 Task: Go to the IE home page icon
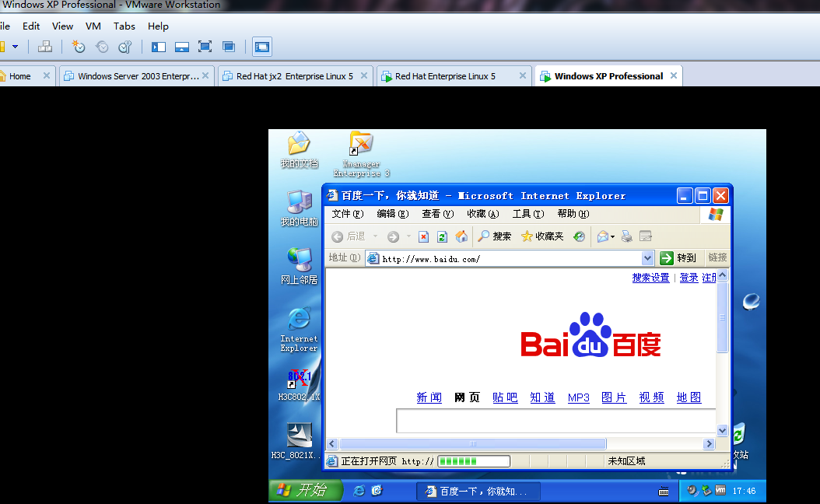coord(461,236)
